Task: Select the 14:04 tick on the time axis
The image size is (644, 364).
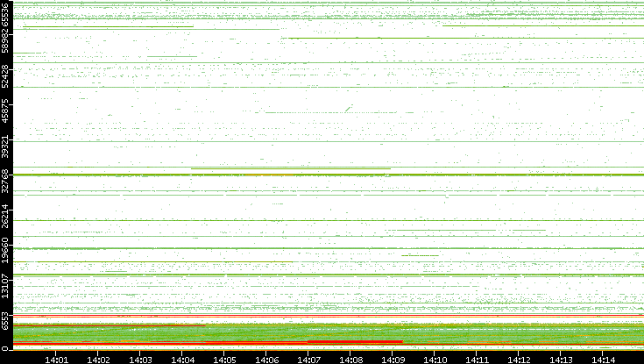Action: tap(182, 359)
